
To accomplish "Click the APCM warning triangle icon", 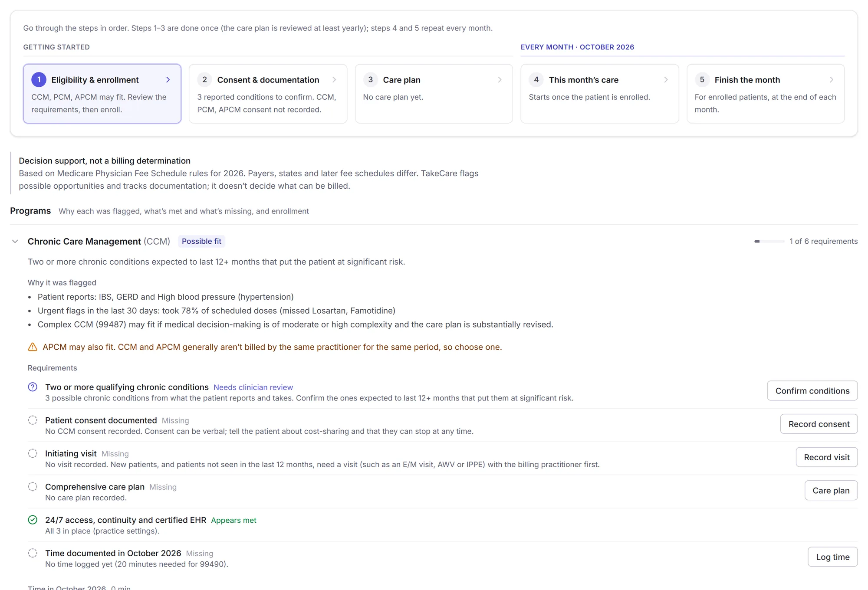I will pyautogui.click(x=33, y=347).
